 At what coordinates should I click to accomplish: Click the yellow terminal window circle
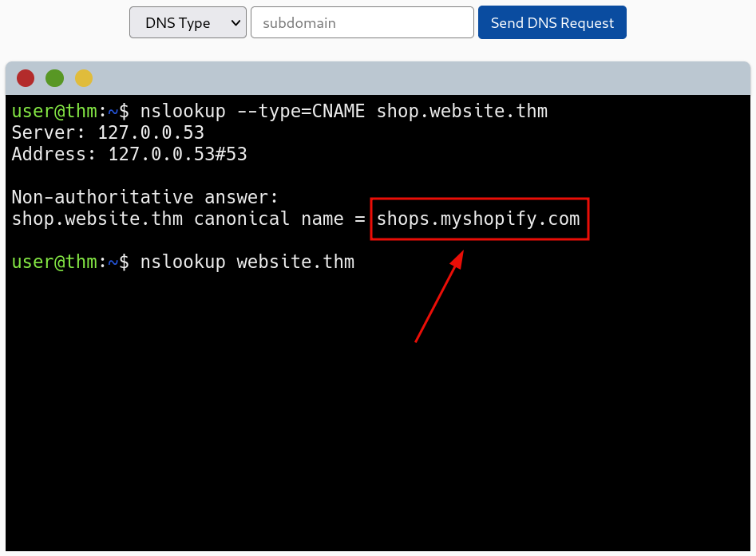point(83,78)
